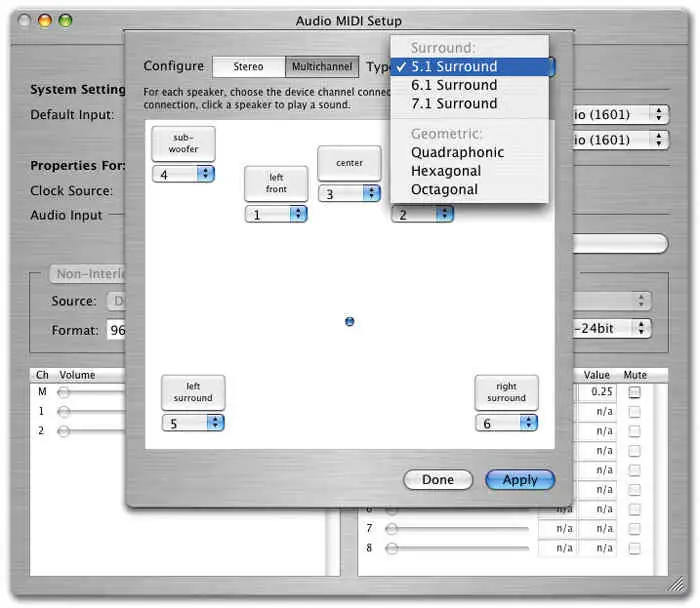The height and width of the screenshot is (608, 700).
Task: Select 7.1 Surround from the menu
Action: tap(454, 103)
